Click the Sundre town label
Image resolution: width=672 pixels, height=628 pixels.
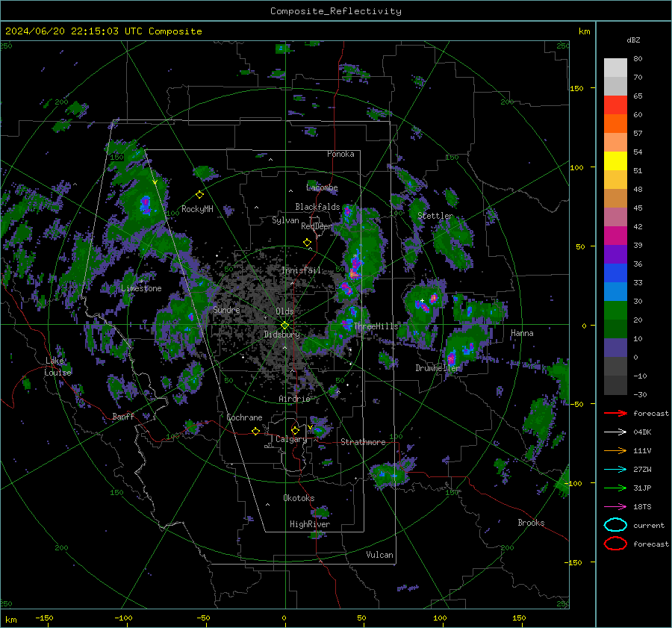(226, 309)
